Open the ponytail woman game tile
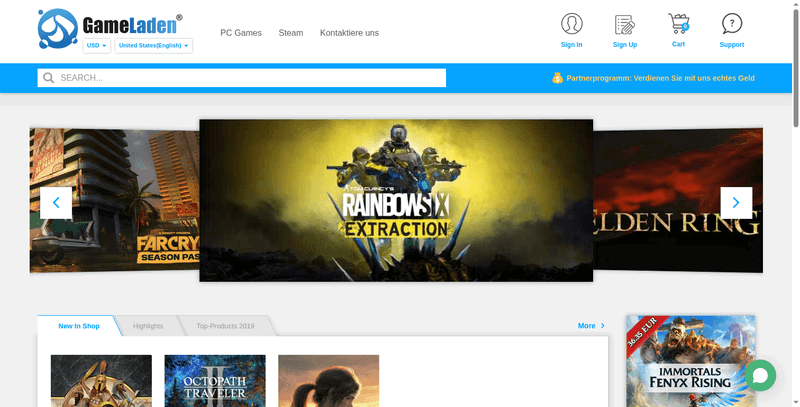The image size is (800, 407). coord(329,381)
